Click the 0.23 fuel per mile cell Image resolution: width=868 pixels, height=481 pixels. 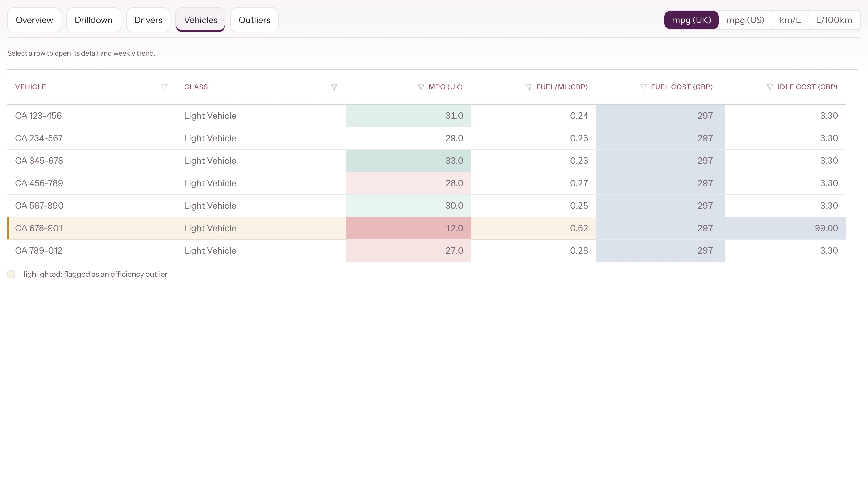533,161
